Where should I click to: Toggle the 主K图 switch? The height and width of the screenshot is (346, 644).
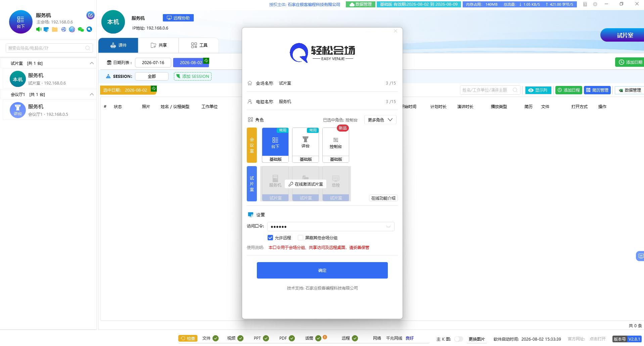pos(458,339)
